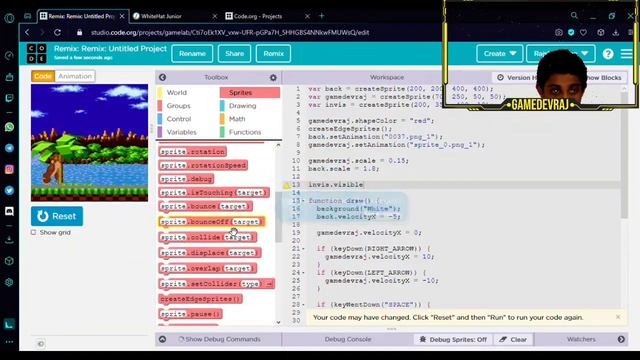Open WhatsApp from the browser sidebar
640x360 pixels.
point(9,127)
